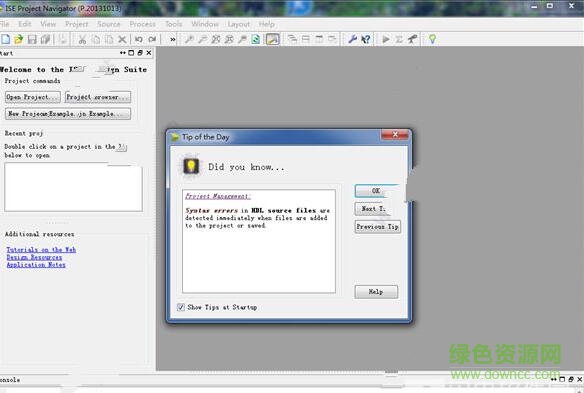Open the Project menu
The image size is (584, 393).
pyautogui.click(x=76, y=24)
